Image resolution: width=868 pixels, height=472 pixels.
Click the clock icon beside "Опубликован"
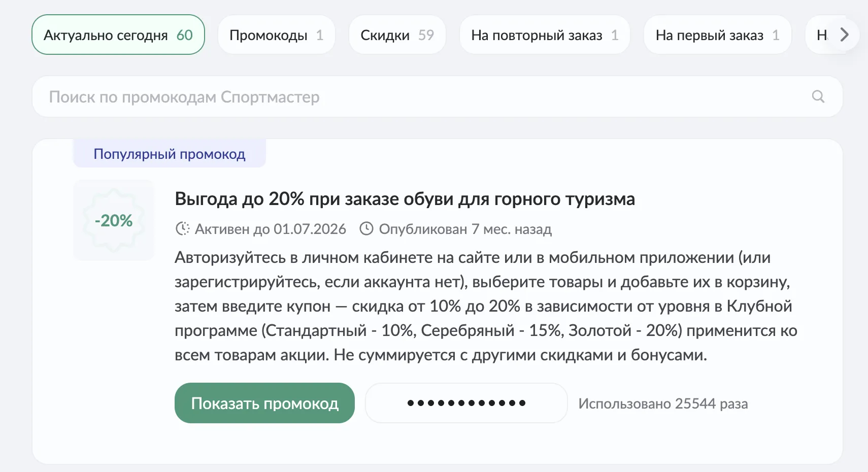click(x=366, y=229)
